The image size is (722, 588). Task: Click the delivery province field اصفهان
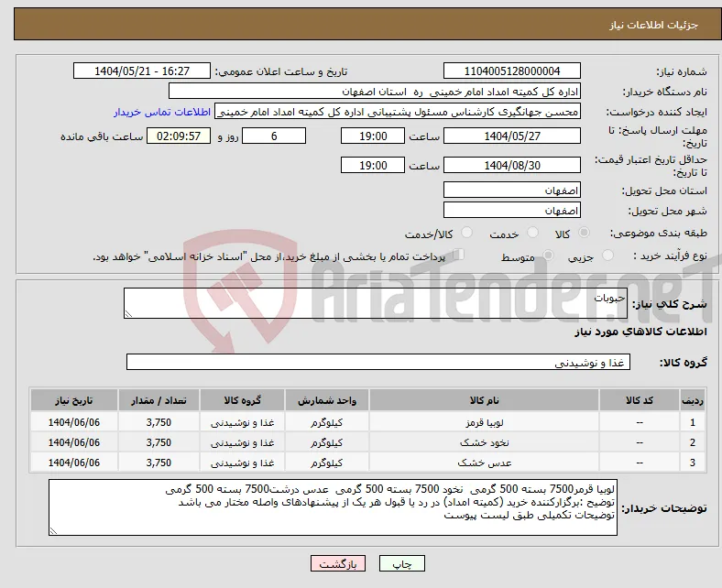511,191
